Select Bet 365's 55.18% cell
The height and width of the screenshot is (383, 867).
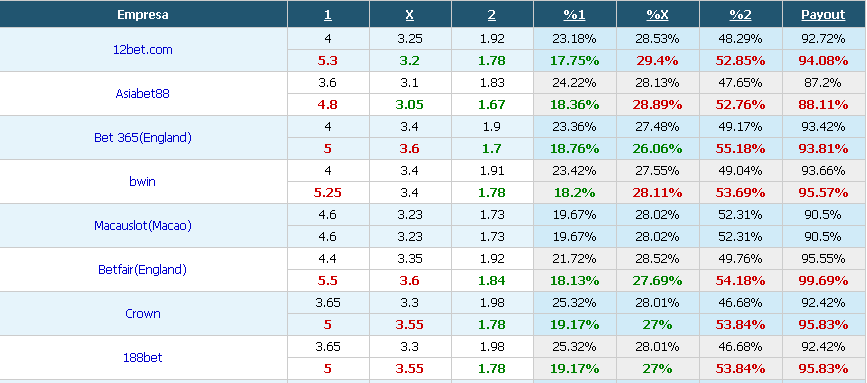pos(740,149)
